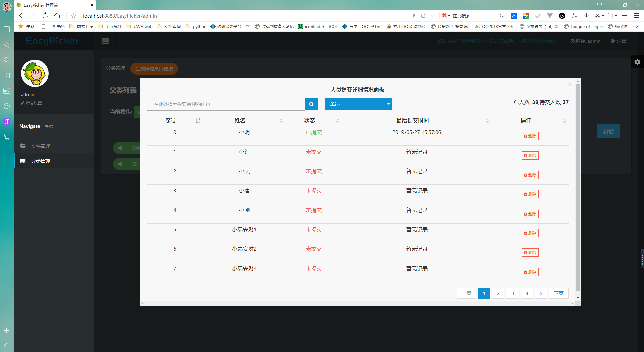Click the 下页 next page button

[559, 293]
